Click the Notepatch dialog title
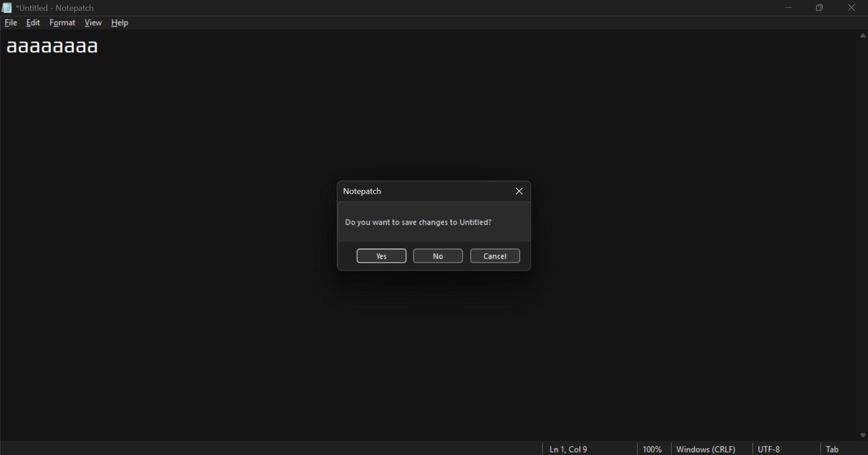Viewport: 868px width, 455px height. pos(362,191)
